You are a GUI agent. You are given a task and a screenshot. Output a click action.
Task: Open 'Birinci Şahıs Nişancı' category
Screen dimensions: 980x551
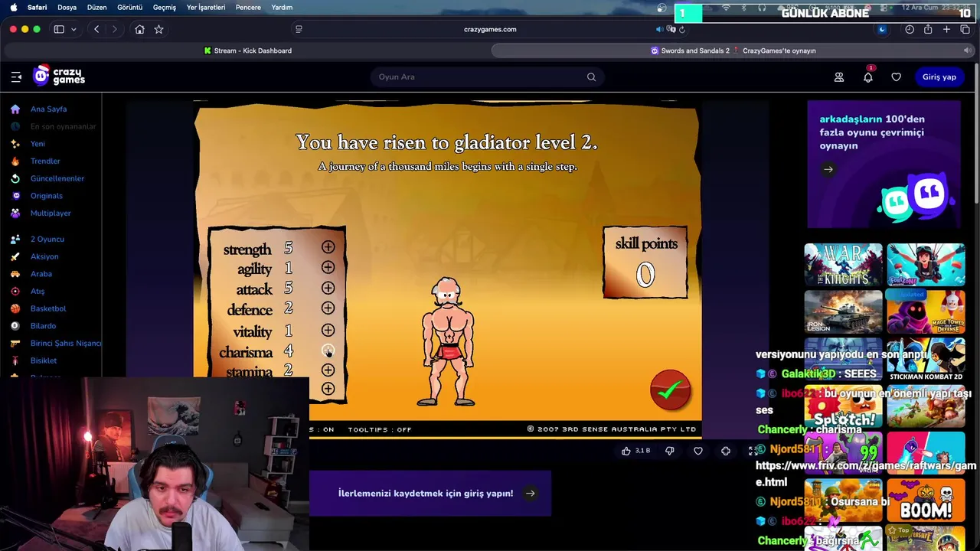[x=66, y=343]
